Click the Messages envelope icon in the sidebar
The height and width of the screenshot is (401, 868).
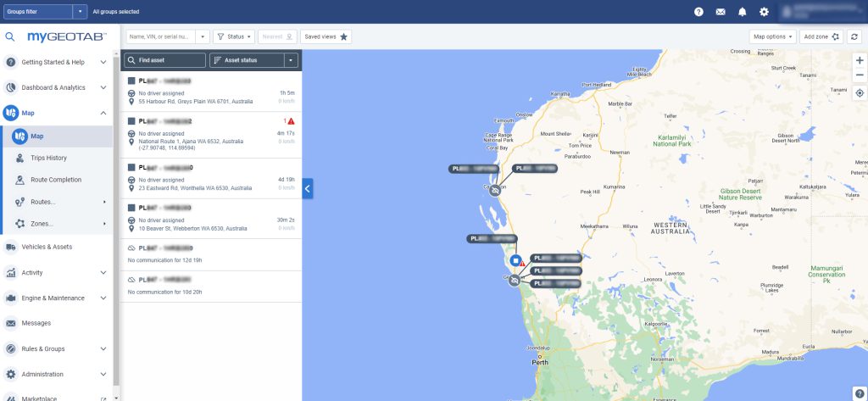click(x=10, y=323)
